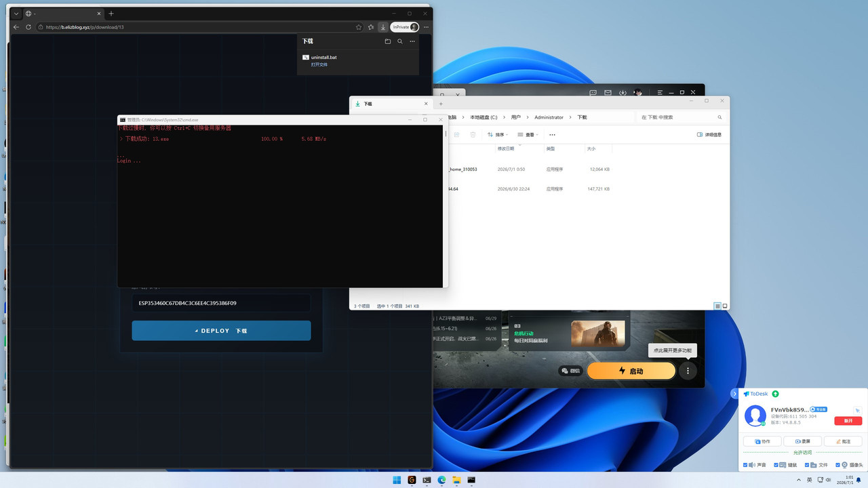This screenshot has height=488, width=868.
Task: Click the launcher orange Start button
Action: coord(631,371)
